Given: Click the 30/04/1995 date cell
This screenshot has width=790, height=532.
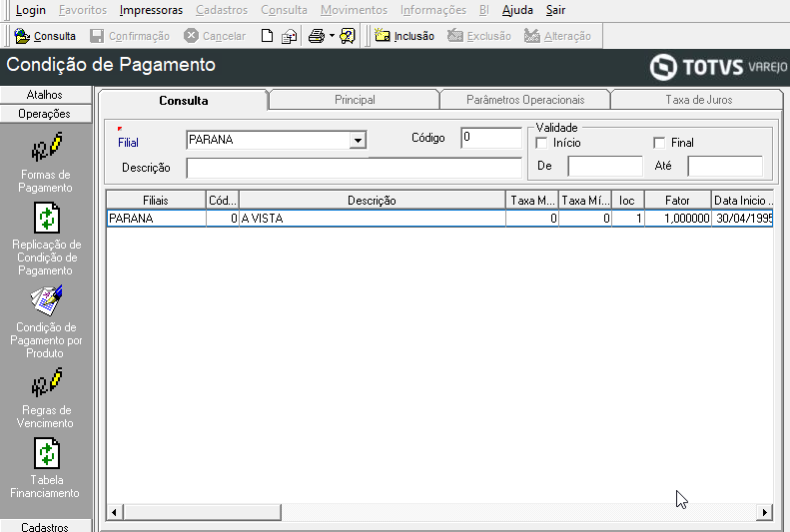Looking at the screenshot, I should pos(742,219).
